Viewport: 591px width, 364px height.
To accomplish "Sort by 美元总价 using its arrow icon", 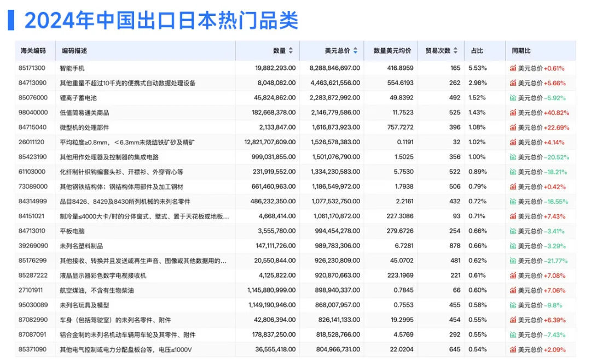I will (x=355, y=51).
